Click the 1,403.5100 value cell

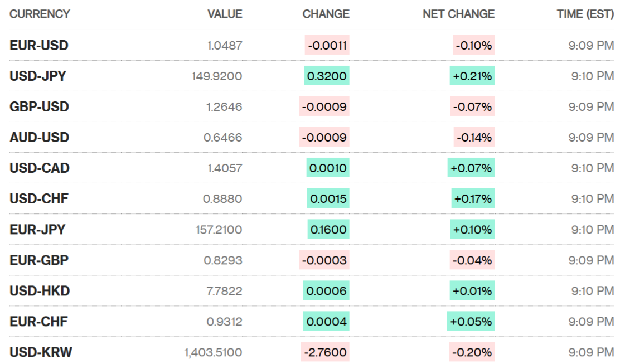(213, 352)
